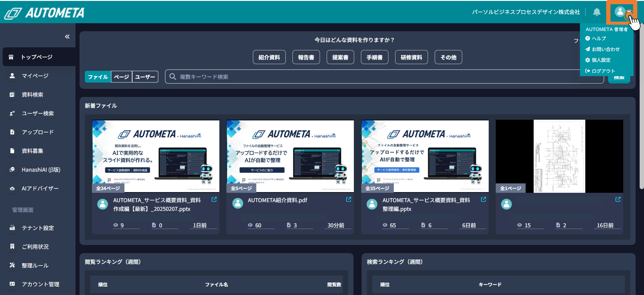Screen dimensions: 644x295
Task: Open 資料検索 from sidebar
Action: click(x=33, y=94)
